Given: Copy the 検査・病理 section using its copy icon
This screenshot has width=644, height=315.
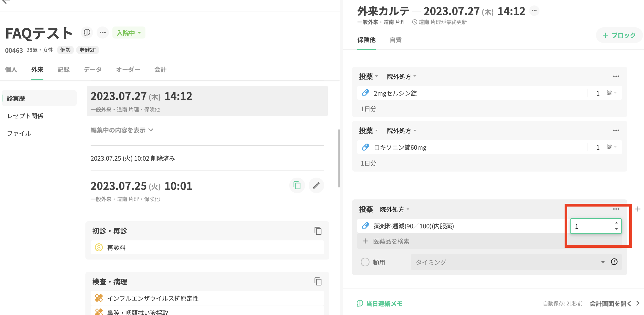Looking at the screenshot, I should click(318, 281).
